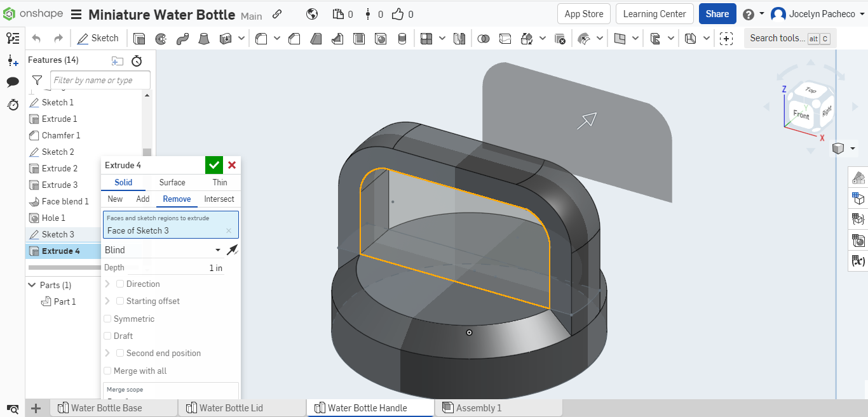Switch to the Water Bottle Lid tab
Viewport: 868px width, 417px height.
(x=231, y=408)
